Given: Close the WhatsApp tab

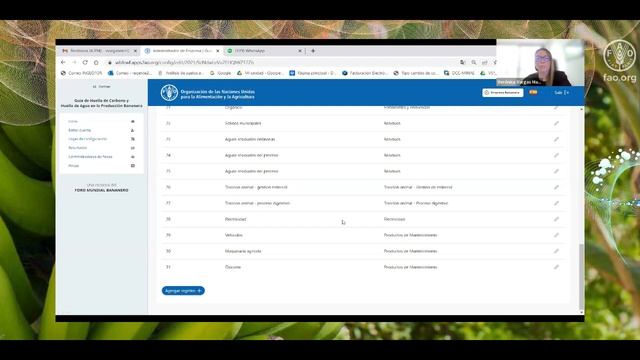Looking at the screenshot, I should (300, 51).
